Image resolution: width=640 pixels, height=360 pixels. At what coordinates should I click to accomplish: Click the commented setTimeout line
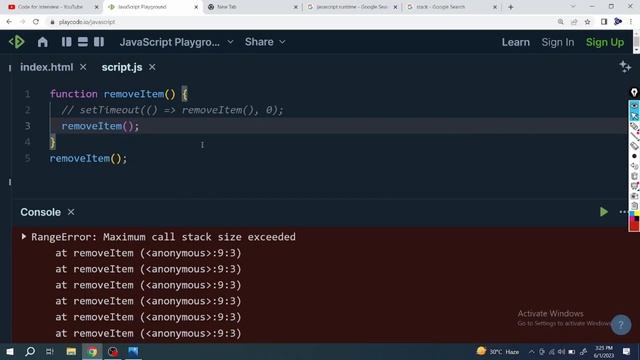(x=172, y=110)
